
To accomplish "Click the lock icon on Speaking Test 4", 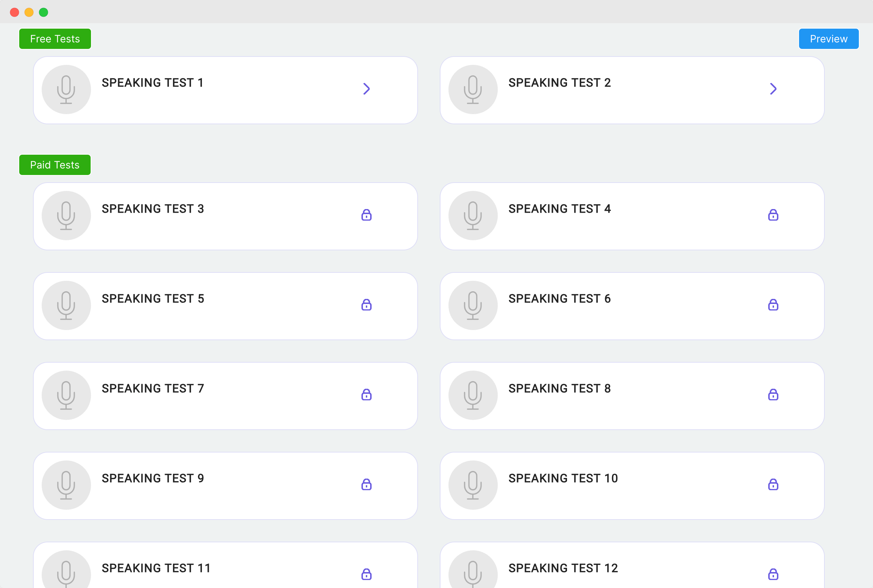I will pyautogui.click(x=773, y=215).
